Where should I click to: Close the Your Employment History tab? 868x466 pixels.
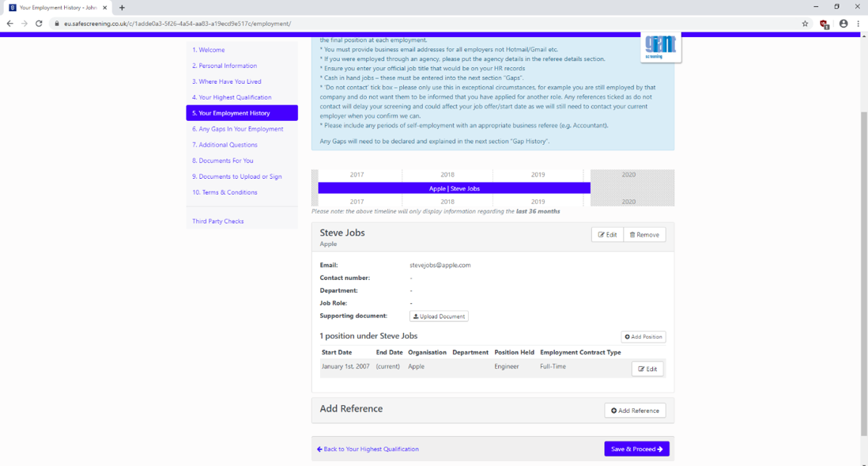104,8
